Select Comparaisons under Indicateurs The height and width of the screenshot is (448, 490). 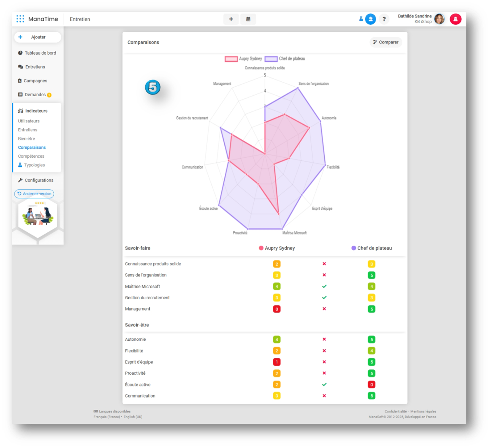tap(32, 147)
